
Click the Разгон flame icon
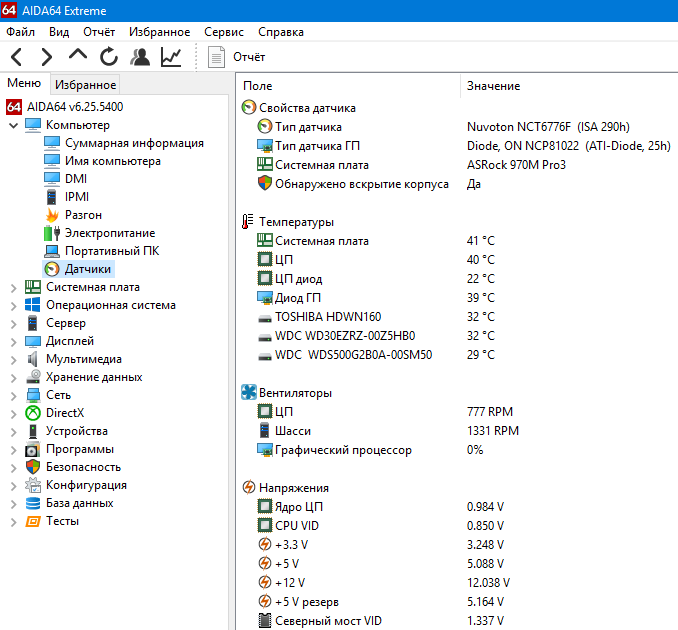(x=52, y=215)
